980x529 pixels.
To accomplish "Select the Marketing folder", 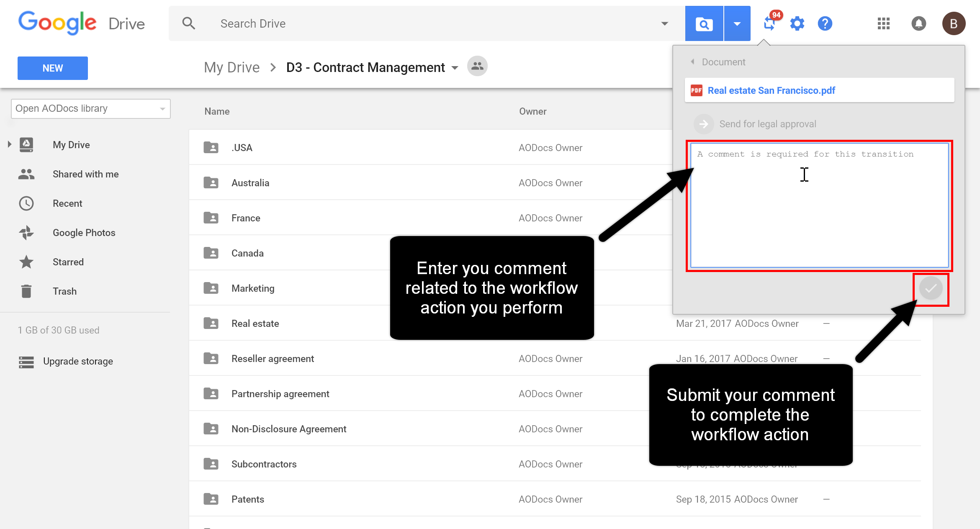I will 253,288.
